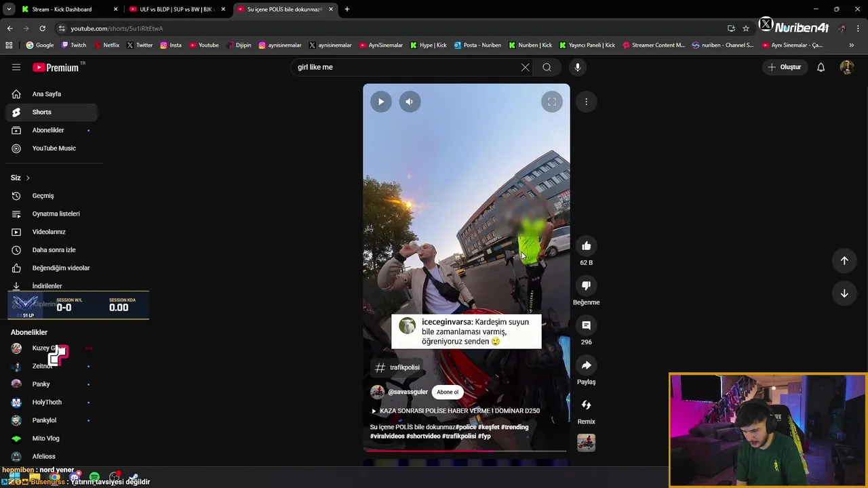Image resolution: width=868 pixels, height=488 pixels.
Task: Open a new browser tab
Action: pyautogui.click(x=347, y=9)
